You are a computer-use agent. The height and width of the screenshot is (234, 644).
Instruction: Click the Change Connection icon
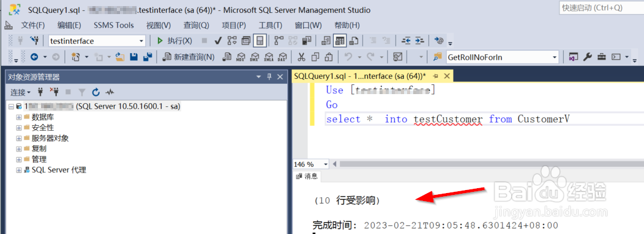click(x=34, y=41)
